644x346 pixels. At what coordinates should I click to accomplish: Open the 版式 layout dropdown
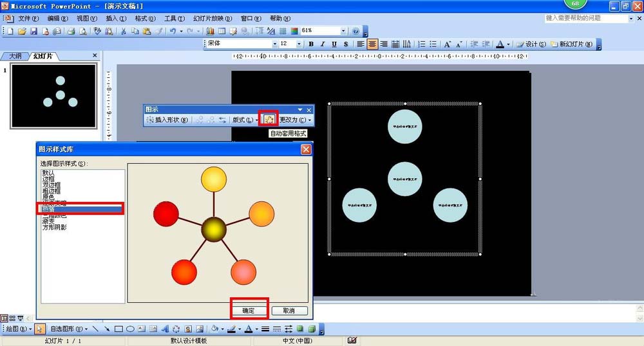245,120
